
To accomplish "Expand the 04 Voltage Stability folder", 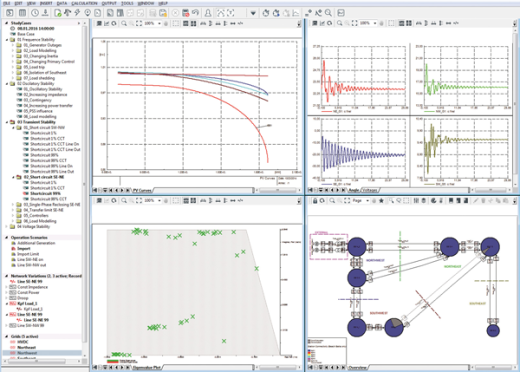I will click(7, 227).
